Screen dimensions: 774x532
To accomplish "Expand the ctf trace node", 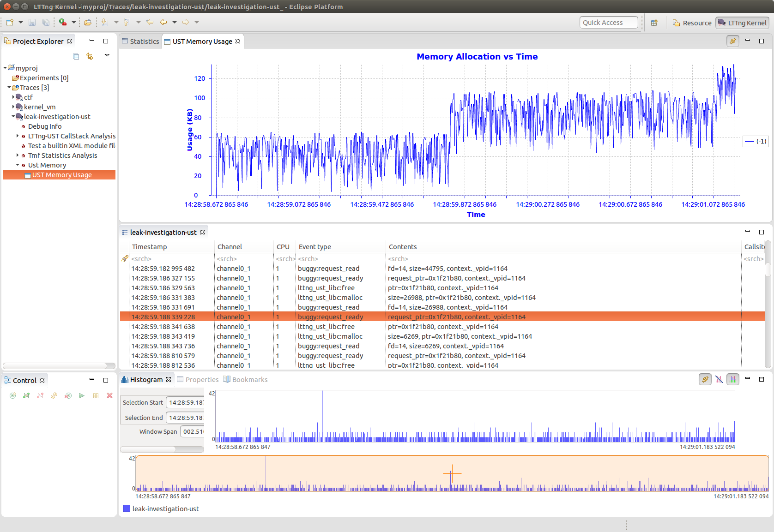I will (x=13, y=97).
